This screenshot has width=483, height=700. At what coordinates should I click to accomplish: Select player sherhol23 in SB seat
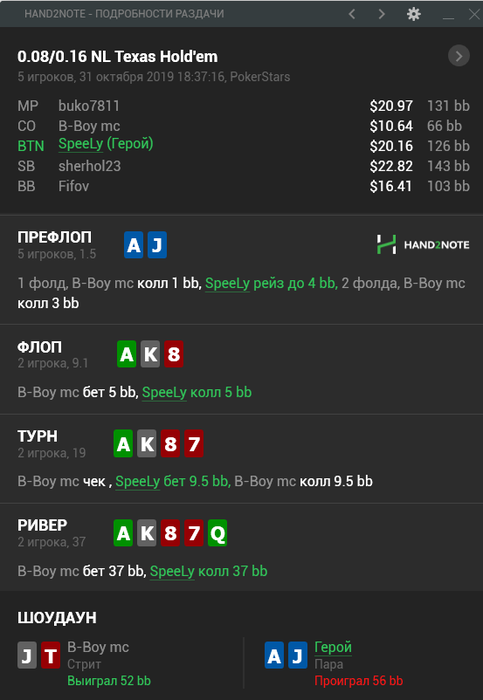[90, 166]
